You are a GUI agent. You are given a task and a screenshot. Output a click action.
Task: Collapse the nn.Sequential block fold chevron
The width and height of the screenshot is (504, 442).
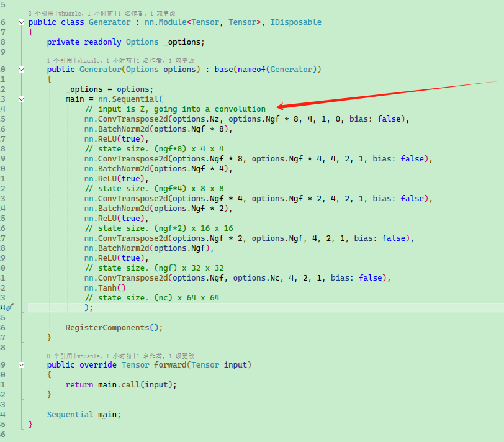pos(22,99)
